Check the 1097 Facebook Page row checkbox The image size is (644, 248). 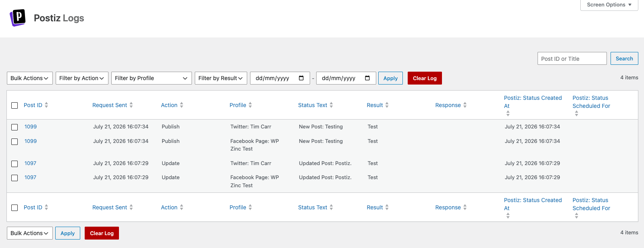(x=15, y=178)
